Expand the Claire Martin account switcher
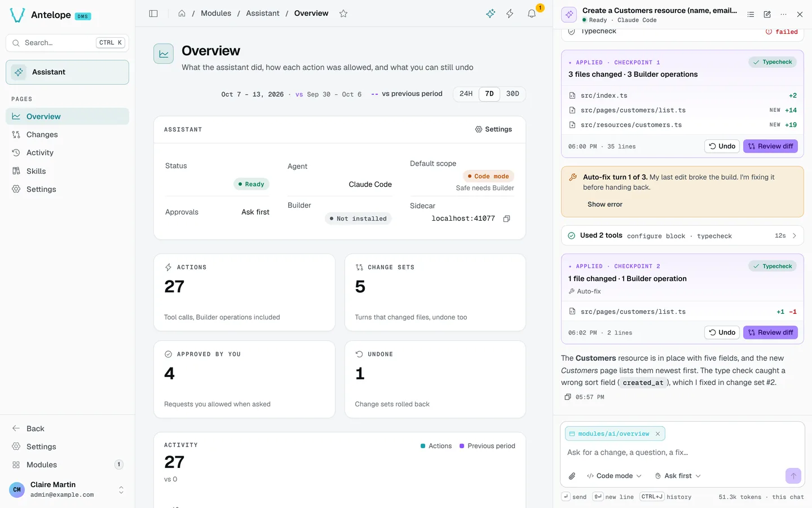Screen dimensions: 812x508 pyautogui.click(x=67, y=489)
